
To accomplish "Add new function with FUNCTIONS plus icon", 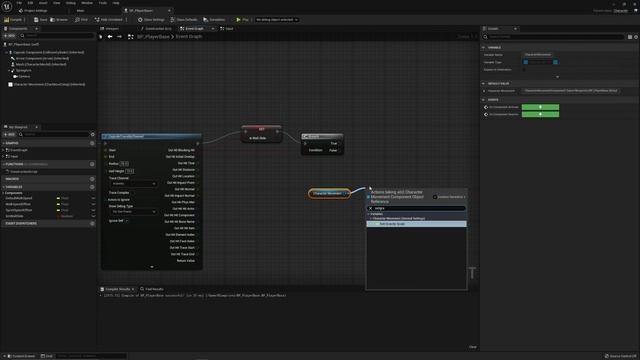I will (92, 164).
